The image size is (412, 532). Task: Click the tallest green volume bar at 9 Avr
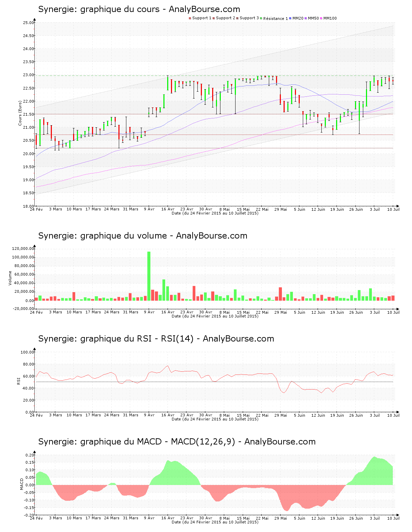click(149, 276)
